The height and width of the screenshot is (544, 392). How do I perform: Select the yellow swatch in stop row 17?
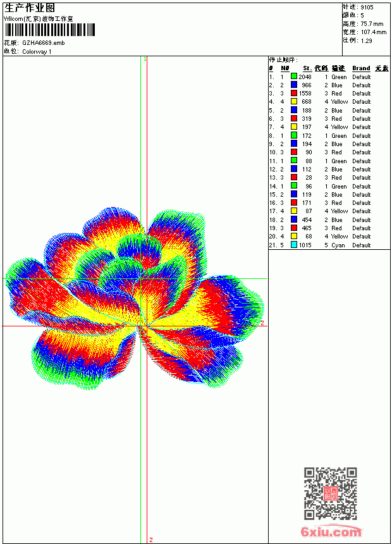[294, 211]
